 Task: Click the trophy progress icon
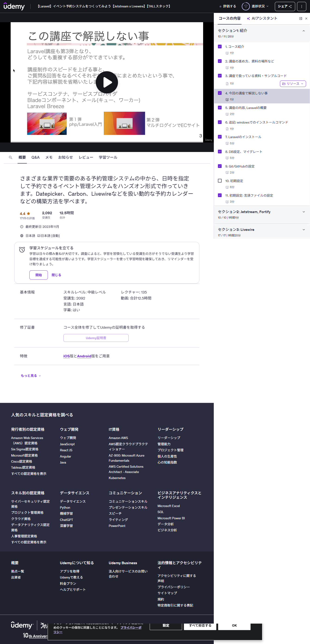tap(245, 6)
